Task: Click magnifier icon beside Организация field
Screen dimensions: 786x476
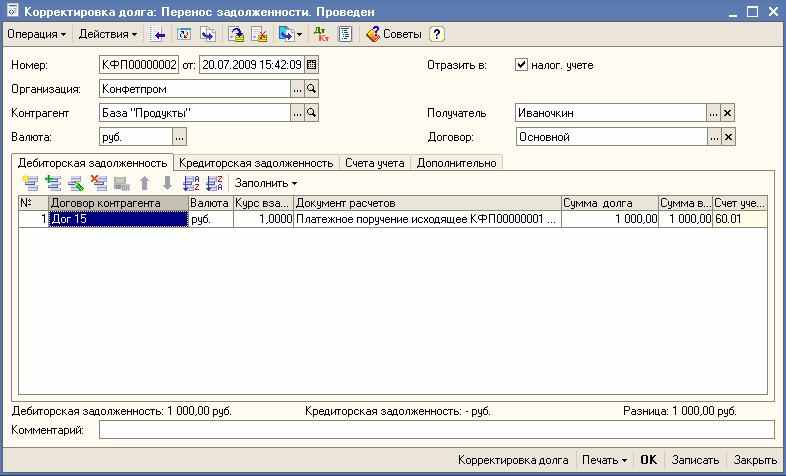Action: click(311, 89)
